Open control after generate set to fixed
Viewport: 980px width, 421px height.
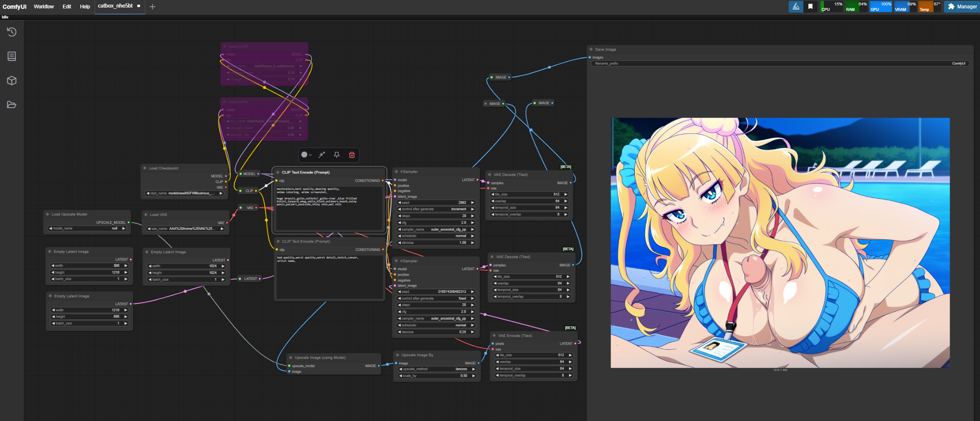coord(436,298)
